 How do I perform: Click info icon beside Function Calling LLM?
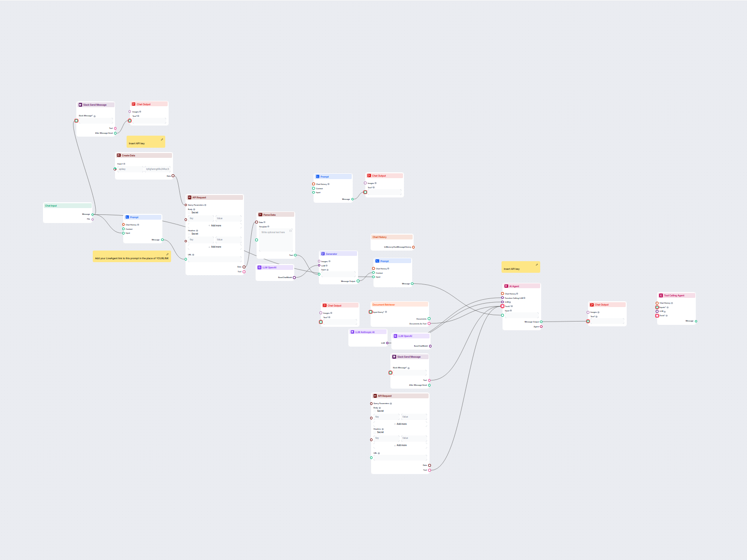pos(524,298)
